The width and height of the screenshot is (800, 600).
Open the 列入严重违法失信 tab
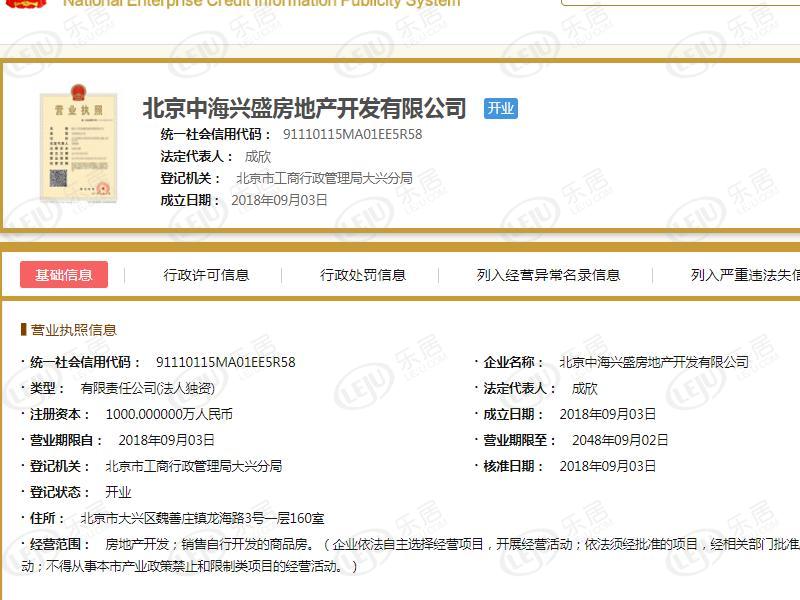pyautogui.click(x=745, y=275)
